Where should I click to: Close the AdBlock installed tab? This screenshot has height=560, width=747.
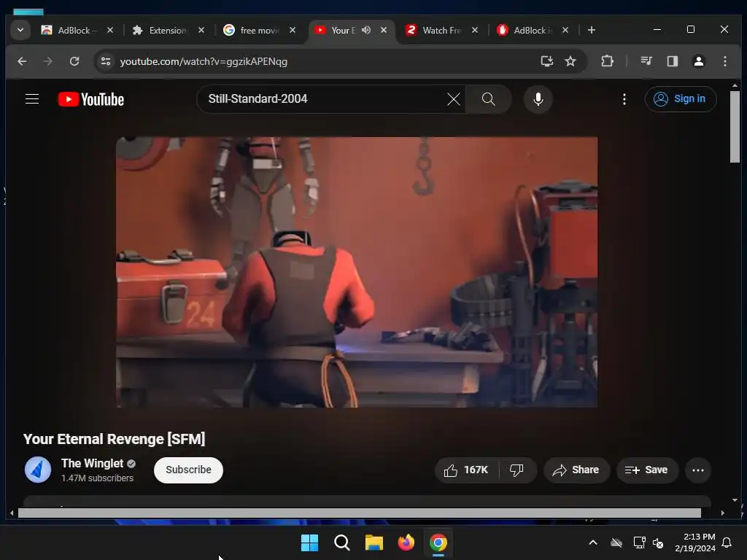(x=565, y=30)
